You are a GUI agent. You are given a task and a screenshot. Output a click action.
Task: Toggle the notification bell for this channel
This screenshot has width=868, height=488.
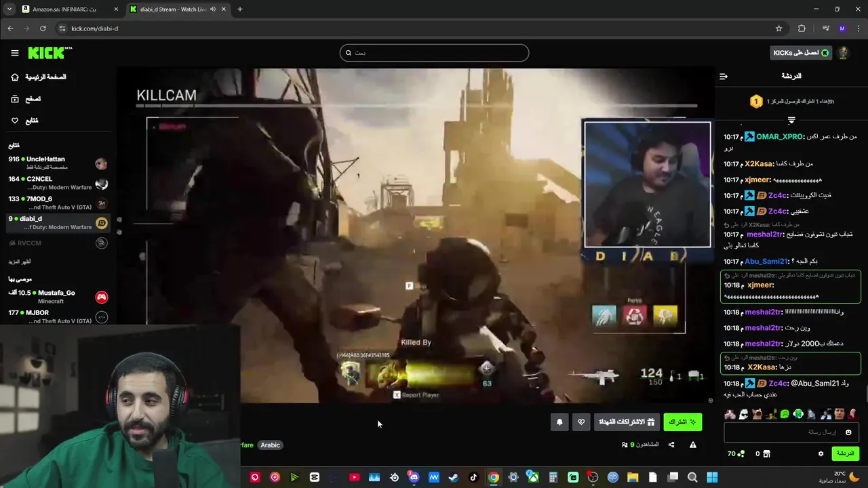[559, 422]
